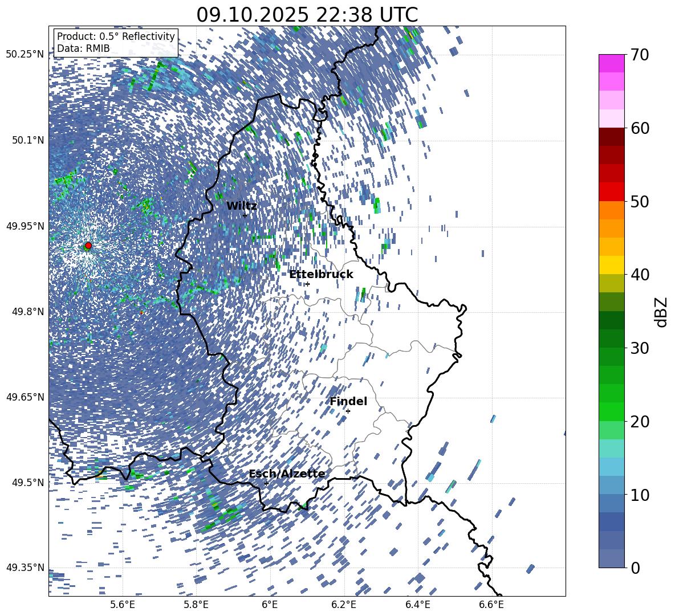Screen dimensions: 675x616
Task: Click the bright red colorbar segment below 50
Action: [x=611, y=192]
